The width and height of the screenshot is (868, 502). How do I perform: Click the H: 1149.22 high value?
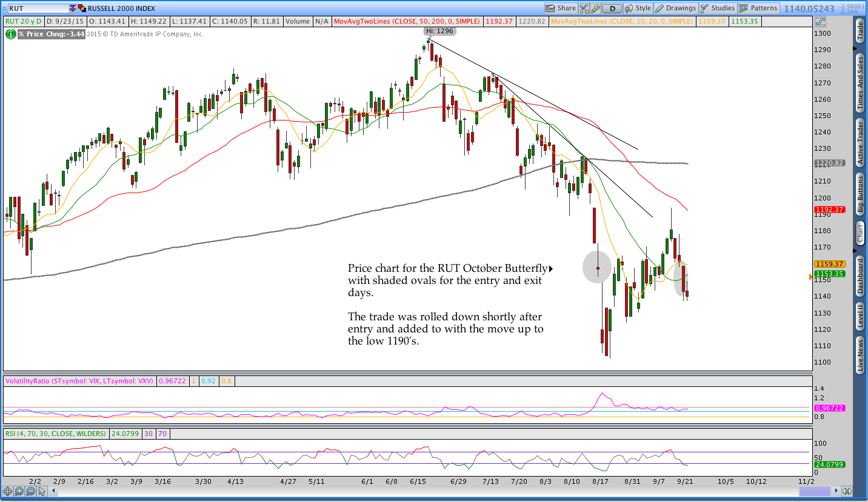click(149, 21)
